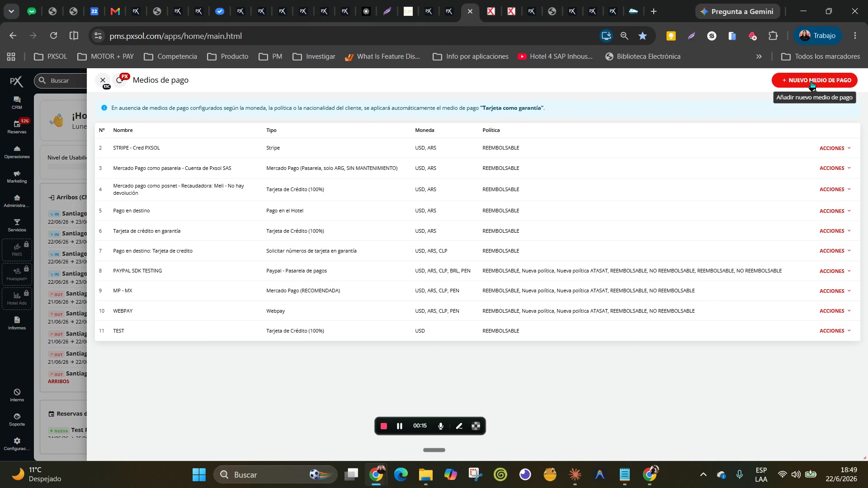This screenshot has height=488, width=868.
Task: Open Microsoft Edge from taskbar
Action: point(401,474)
